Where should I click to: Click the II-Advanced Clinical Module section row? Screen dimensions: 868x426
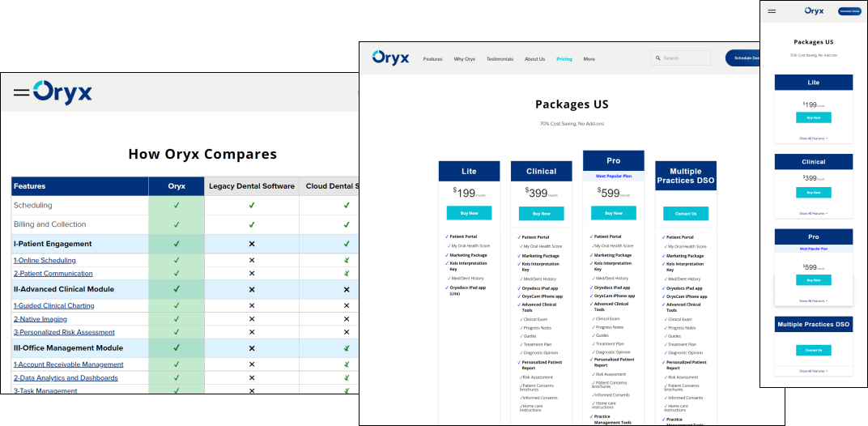click(183, 289)
